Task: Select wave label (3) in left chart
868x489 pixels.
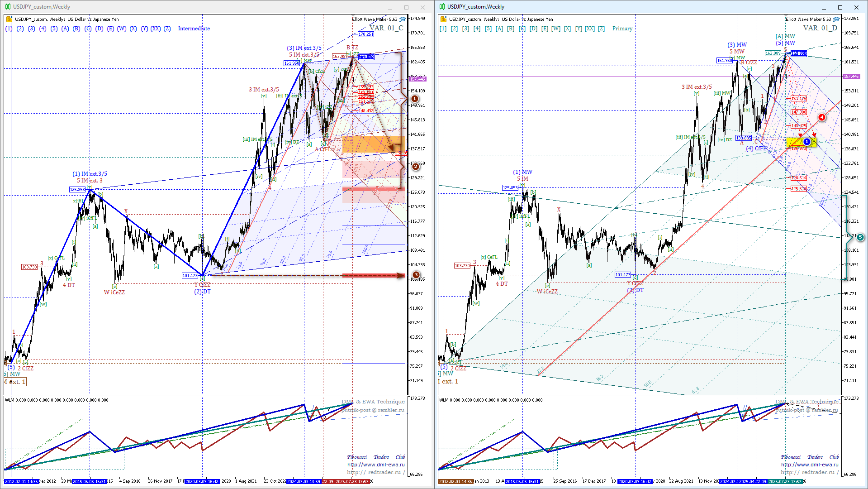Action: [x=31, y=29]
